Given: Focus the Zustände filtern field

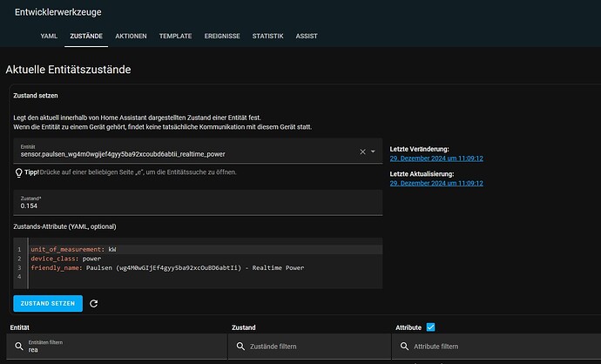Looking at the screenshot, I should pyautogui.click(x=309, y=347).
